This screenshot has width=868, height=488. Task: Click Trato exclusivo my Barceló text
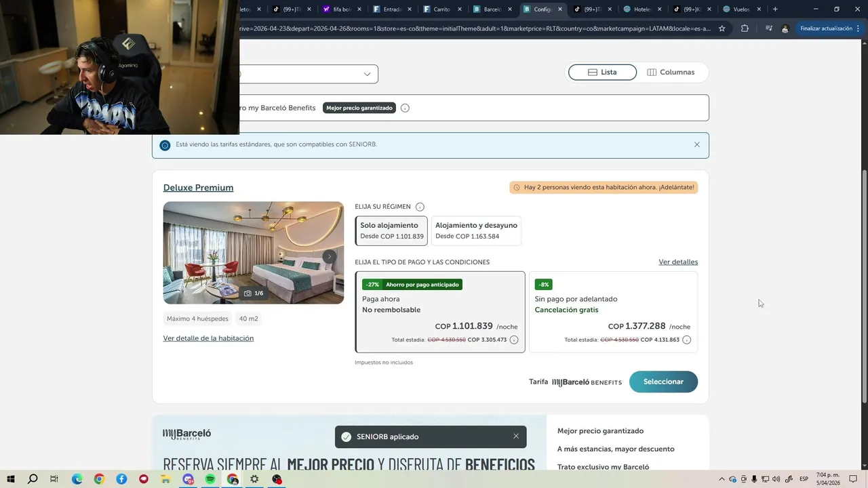pos(603,467)
